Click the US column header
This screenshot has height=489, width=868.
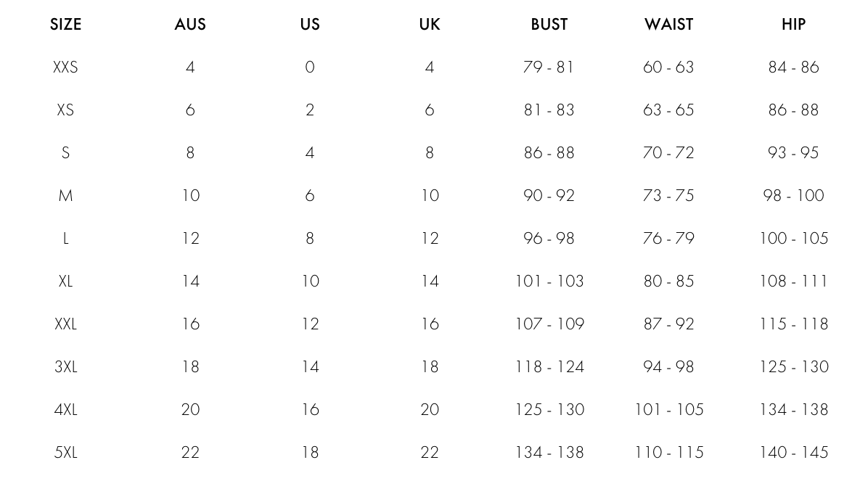click(x=310, y=25)
